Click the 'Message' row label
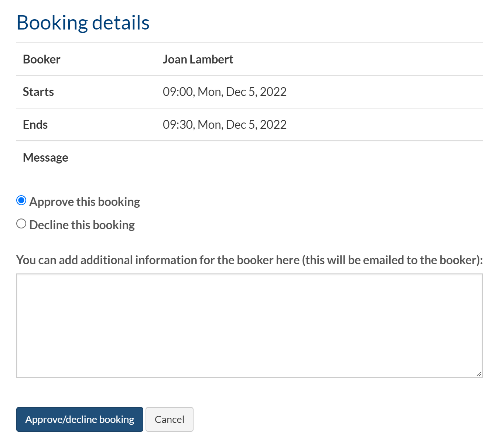 (46, 158)
